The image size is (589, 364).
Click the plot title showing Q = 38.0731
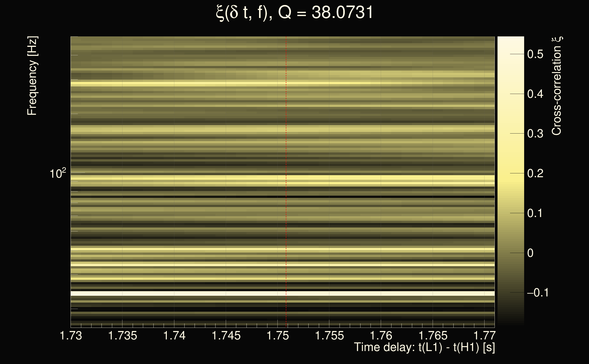[294, 13]
